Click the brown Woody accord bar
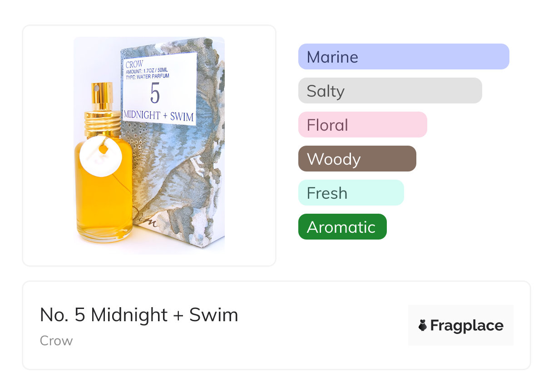 click(x=357, y=159)
